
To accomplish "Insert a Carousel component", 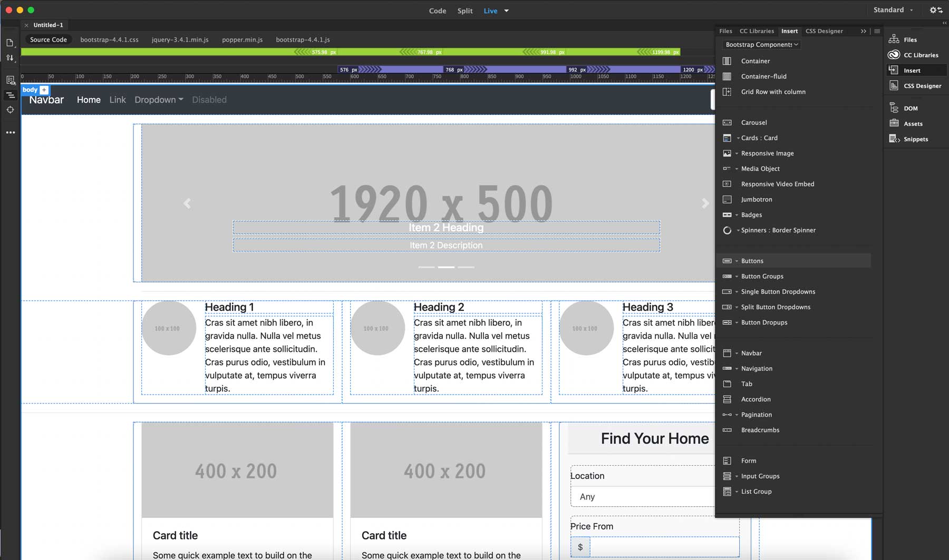I will coord(753,122).
